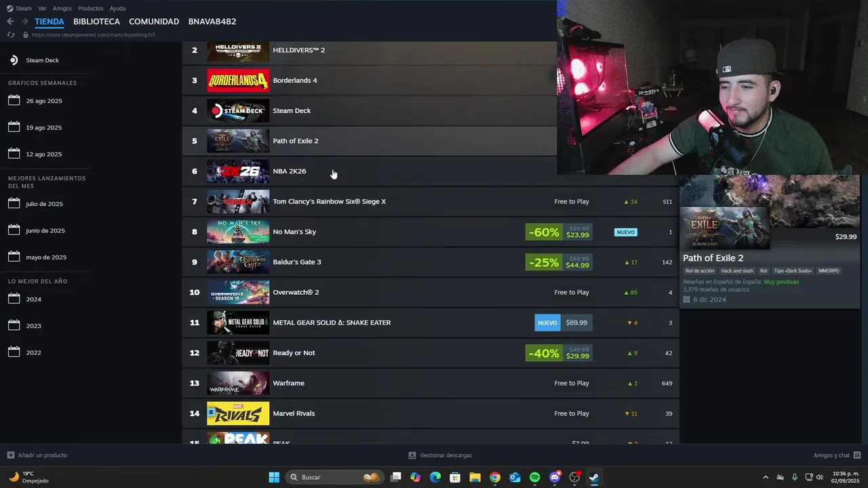Open the Productos menu
Screen dimensions: 868x488
coord(91,8)
